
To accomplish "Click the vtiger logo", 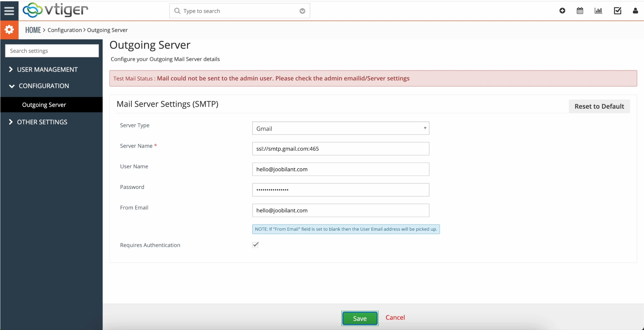I will click(56, 10).
